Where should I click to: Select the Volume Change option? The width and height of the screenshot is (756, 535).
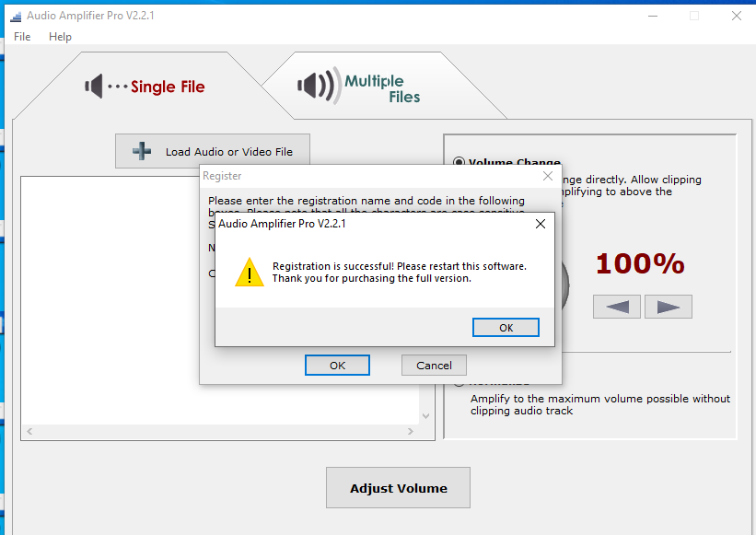pos(459,162)
